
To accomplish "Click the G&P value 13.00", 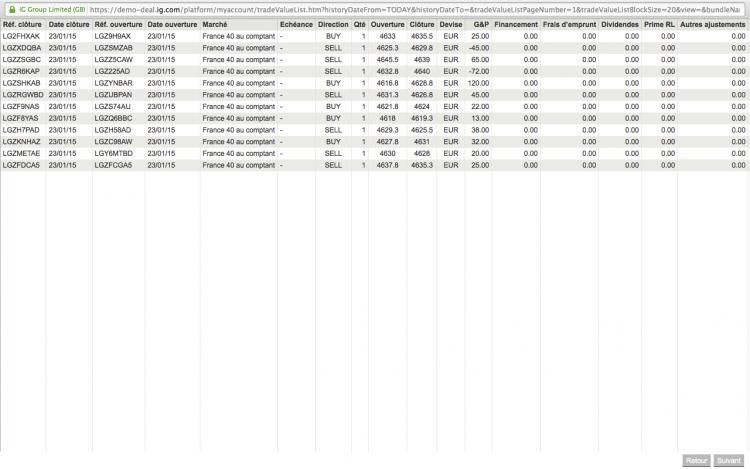I will click(480, 118).
